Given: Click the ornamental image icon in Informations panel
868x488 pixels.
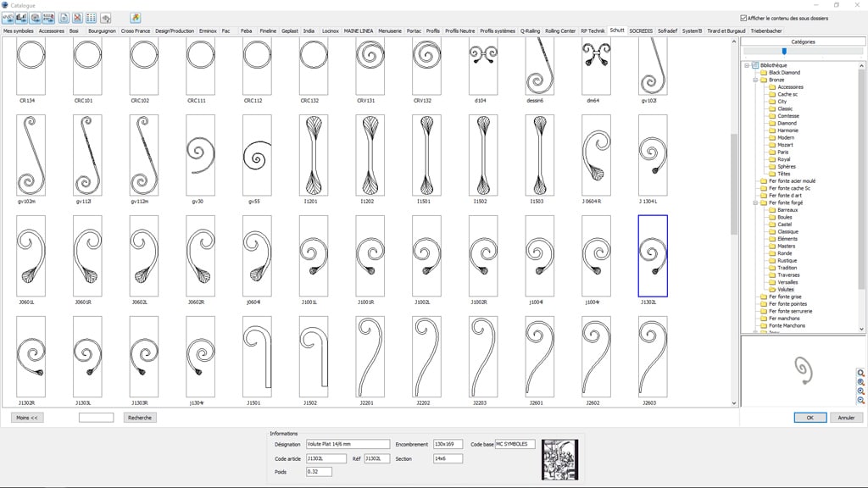Looking at the screenshot, I should 559,459.
